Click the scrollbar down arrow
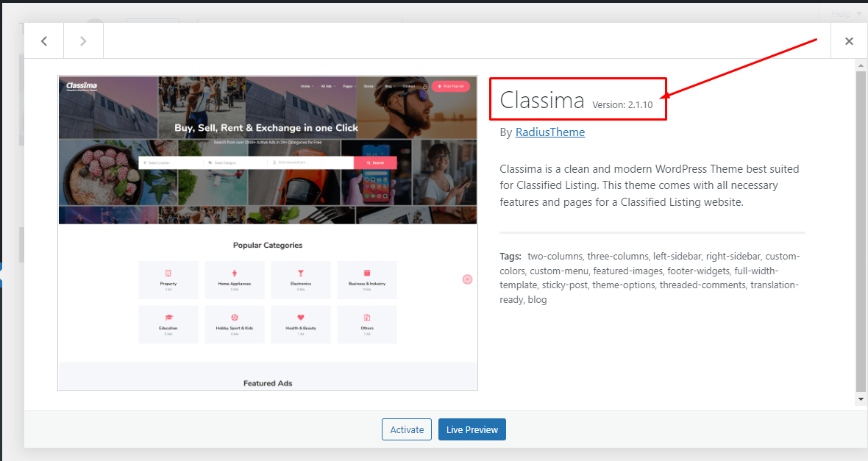 (x=860, y=399)
